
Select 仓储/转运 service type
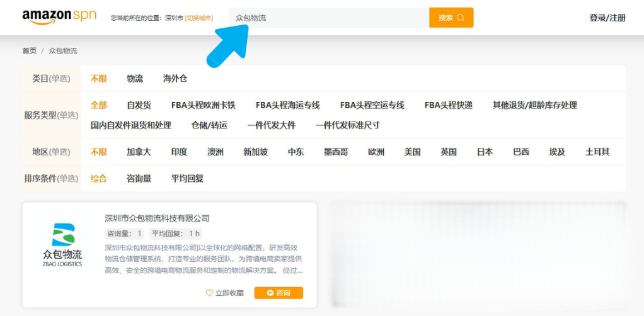coord(209,125)
